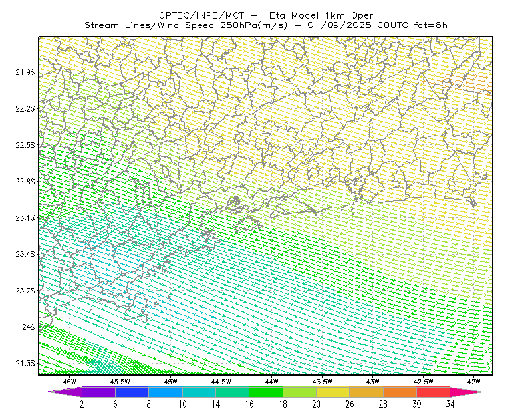
Task: Click the red 30–34 color bar segment
Action: [434, 392]
